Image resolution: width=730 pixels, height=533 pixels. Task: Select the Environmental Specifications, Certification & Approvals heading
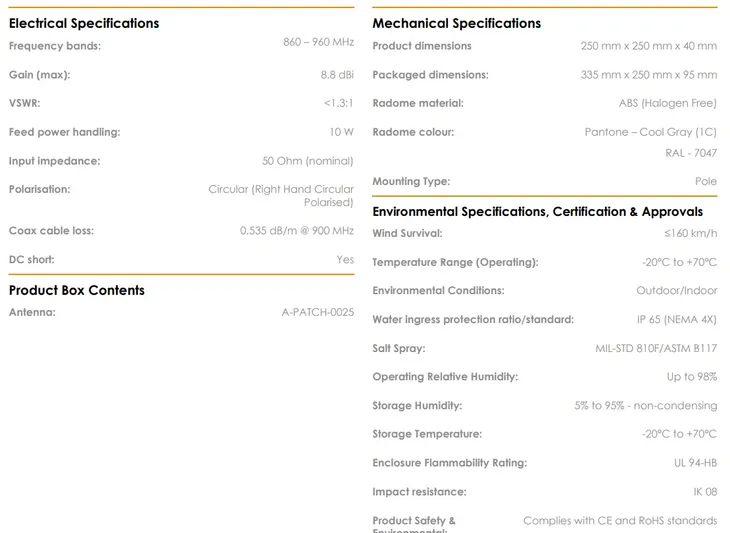click(538, 212)
